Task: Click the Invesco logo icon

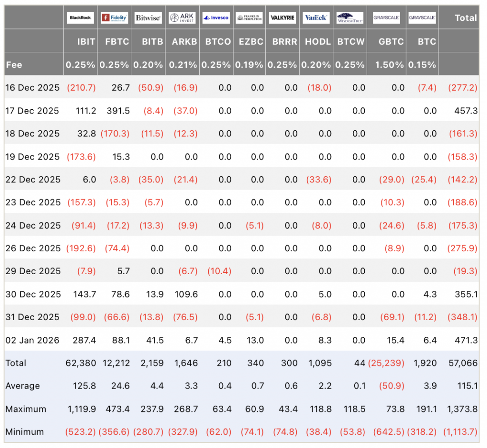Action: coord(216,18)
